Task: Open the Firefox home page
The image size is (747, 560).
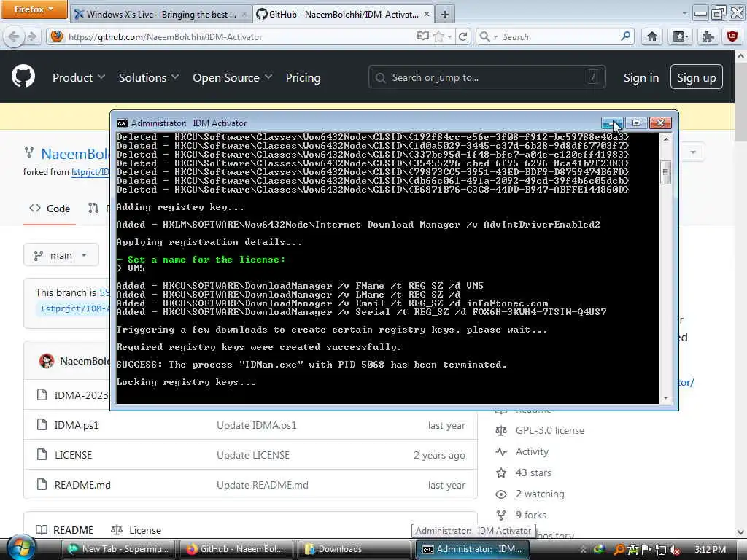Action: 652,36
